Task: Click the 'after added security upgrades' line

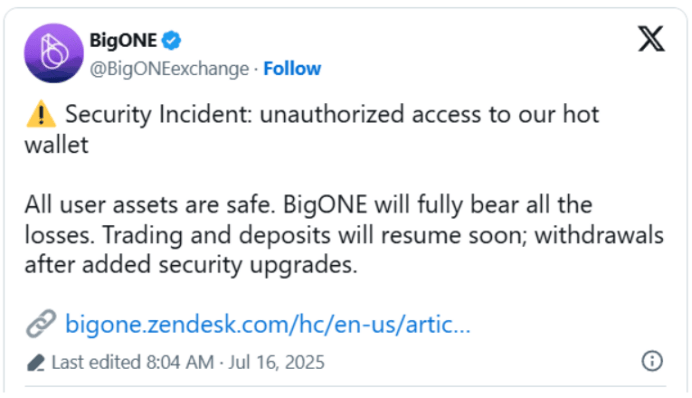Action: click(191, 265)
